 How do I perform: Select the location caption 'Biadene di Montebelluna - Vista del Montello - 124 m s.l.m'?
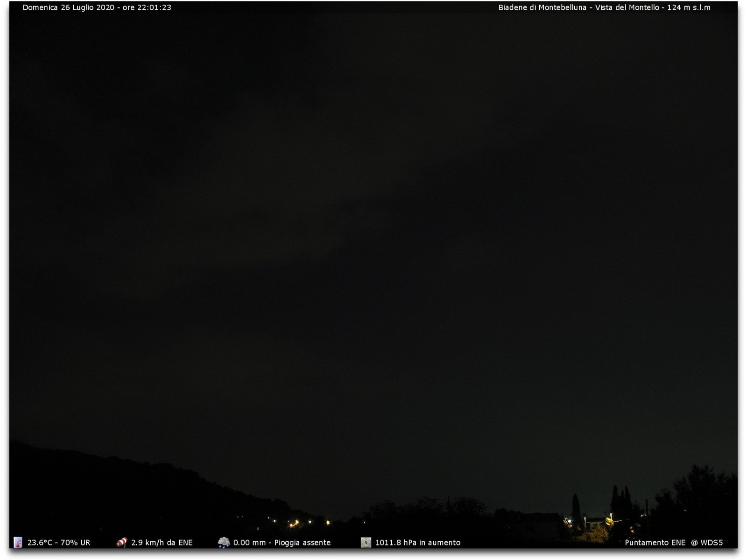(x=605, y=7)
